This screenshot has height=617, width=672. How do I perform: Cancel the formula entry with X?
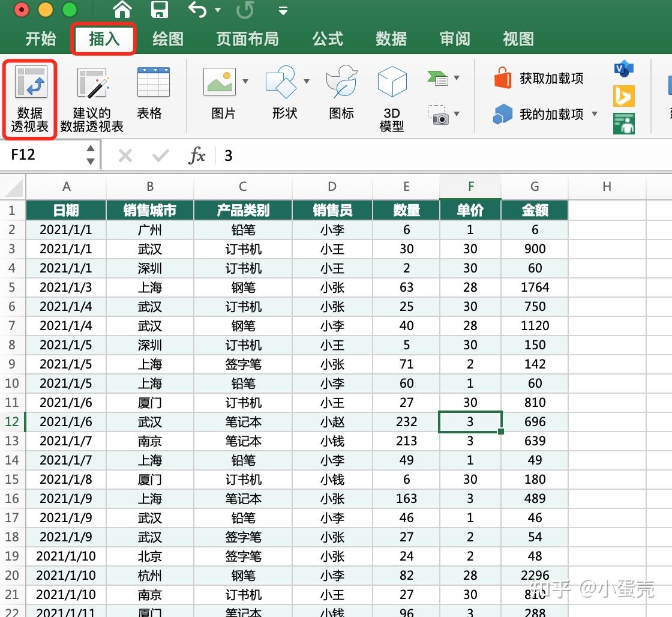[x=125, y=155]
